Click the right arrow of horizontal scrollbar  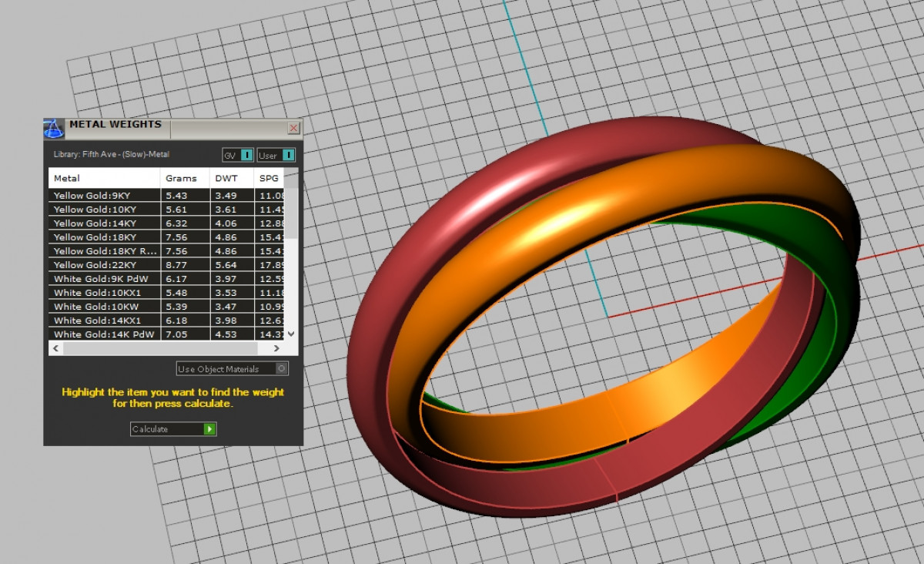pyautogui.click(x=276, y=349)
